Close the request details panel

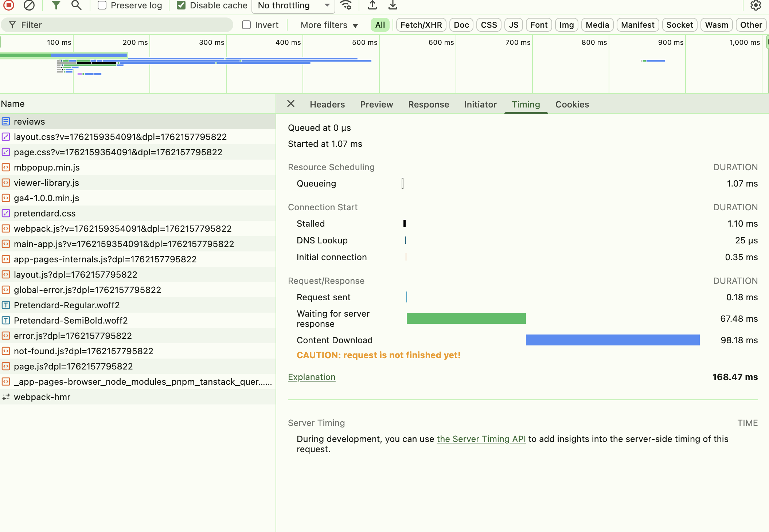click(x=291, y=104)
